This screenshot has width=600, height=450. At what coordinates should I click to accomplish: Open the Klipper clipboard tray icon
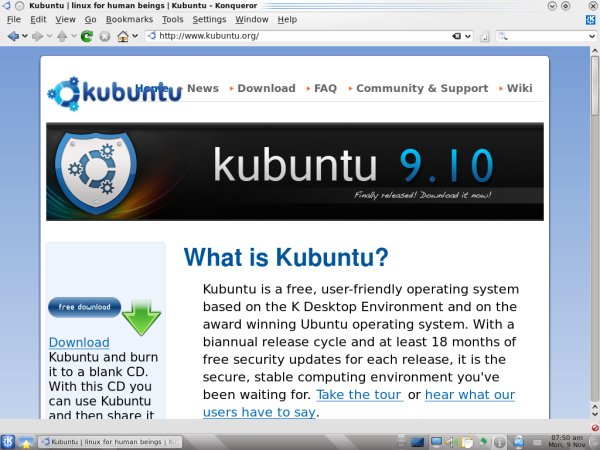(x=466, y=442)
